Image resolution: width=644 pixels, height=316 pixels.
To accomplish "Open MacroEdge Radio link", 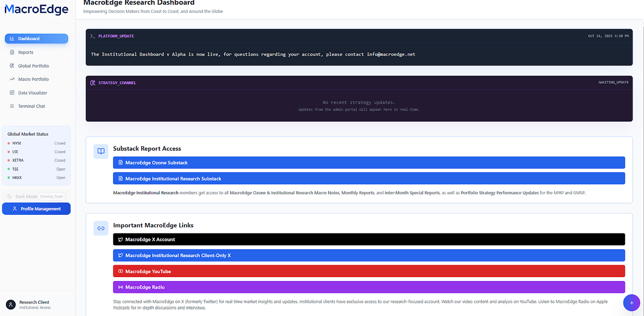I will tap(369, 287).
